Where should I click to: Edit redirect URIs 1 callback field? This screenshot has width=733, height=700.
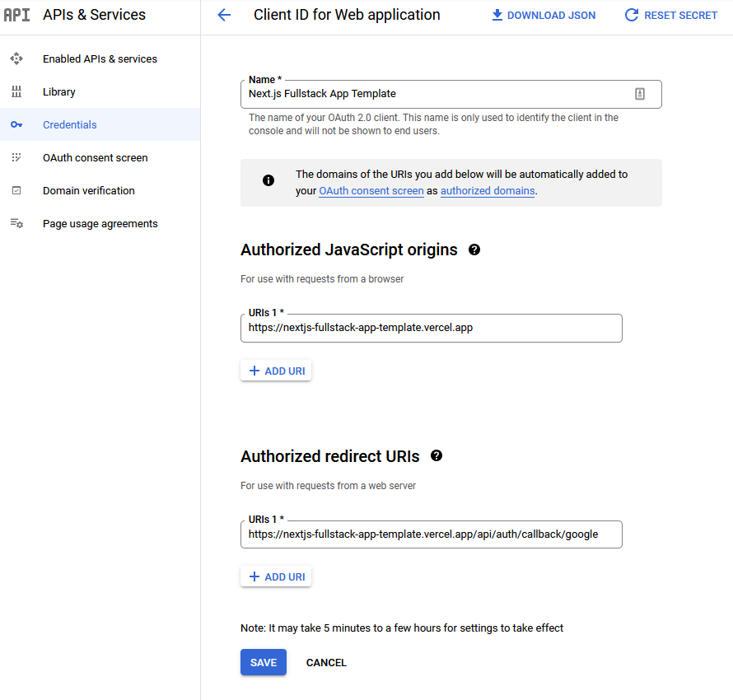[432, 534]
